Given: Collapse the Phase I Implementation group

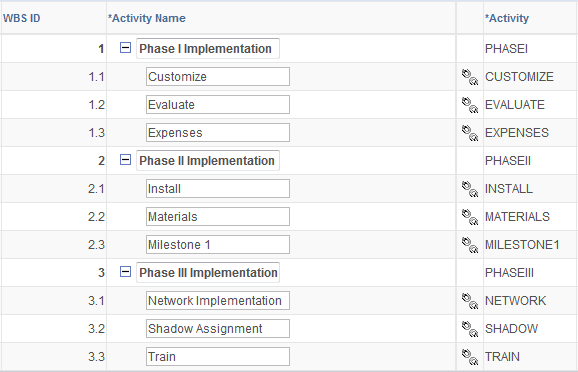Looking at the screenshot, I should [125, 48].
